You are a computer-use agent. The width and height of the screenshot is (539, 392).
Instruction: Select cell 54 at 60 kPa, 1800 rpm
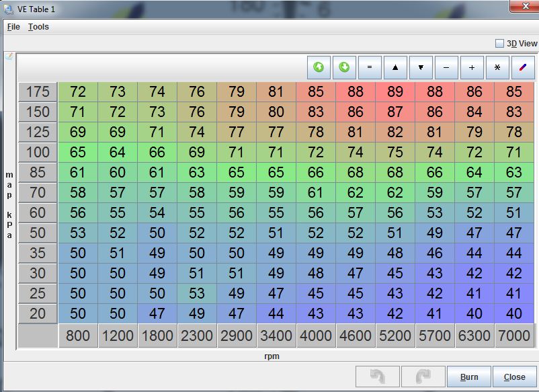[x=157, y=213]
